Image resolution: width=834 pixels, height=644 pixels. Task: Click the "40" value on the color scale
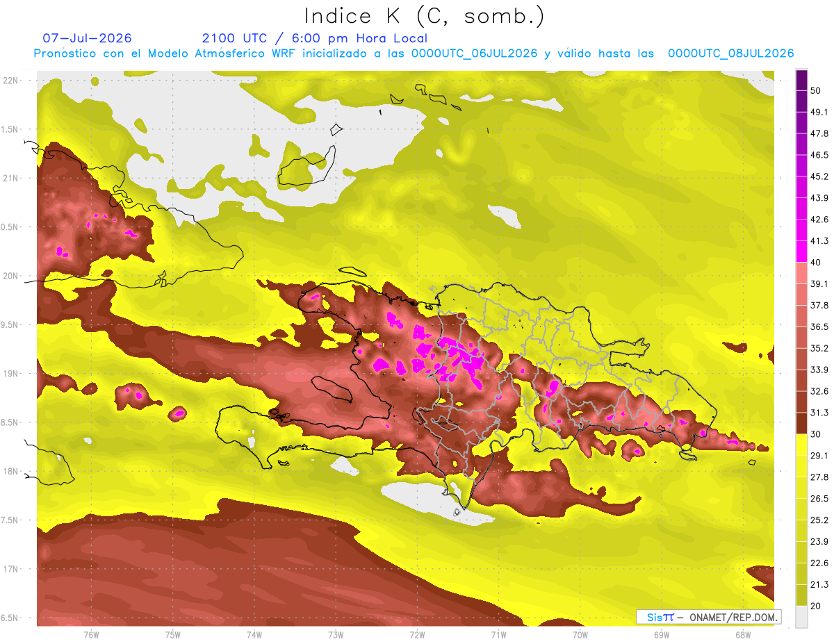816,262
